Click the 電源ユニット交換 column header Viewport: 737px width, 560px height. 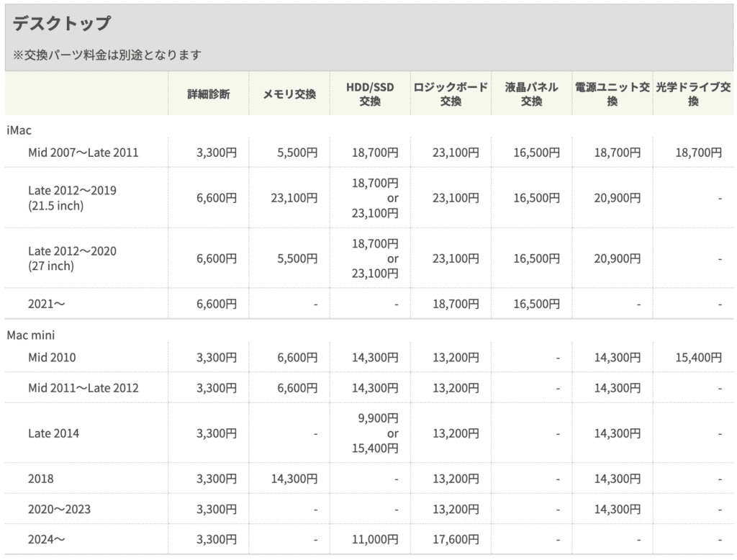click(x=612, y=94)
